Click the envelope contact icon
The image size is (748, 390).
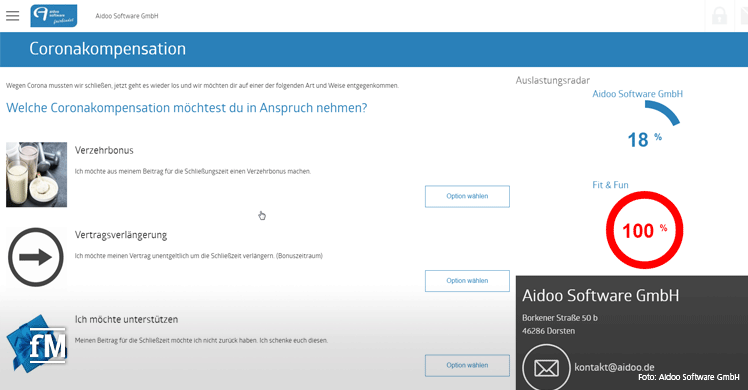click(546, 368)
